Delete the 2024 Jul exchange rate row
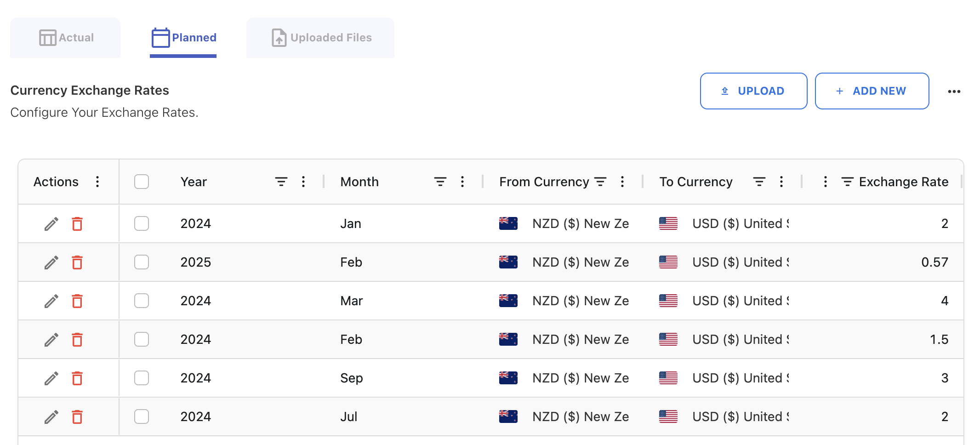 [77, 417]
